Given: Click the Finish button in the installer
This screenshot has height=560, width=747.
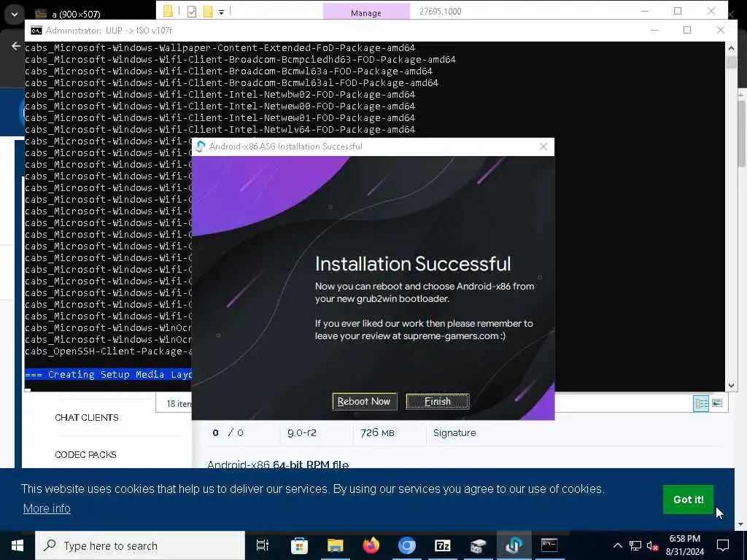Looking at the screenshot, I should pyautogui.click(x=438, y=402).
